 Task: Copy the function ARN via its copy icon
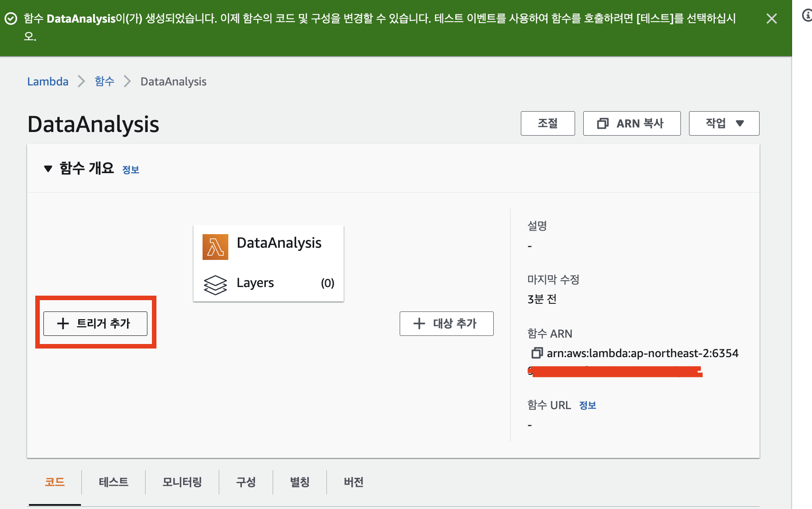point(537,353)
